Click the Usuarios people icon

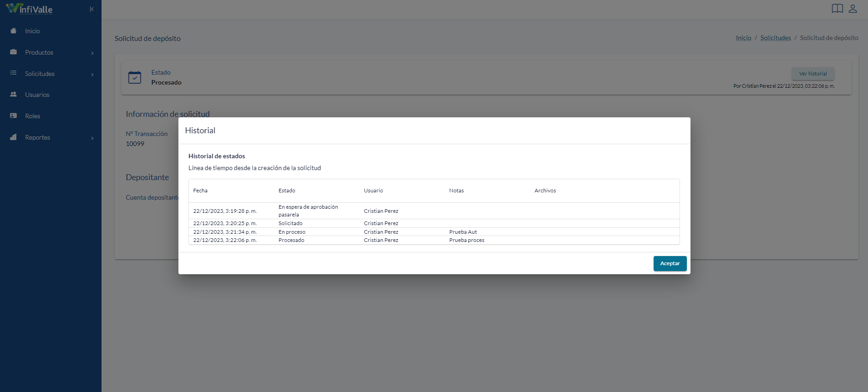click(x=14, y=95)
